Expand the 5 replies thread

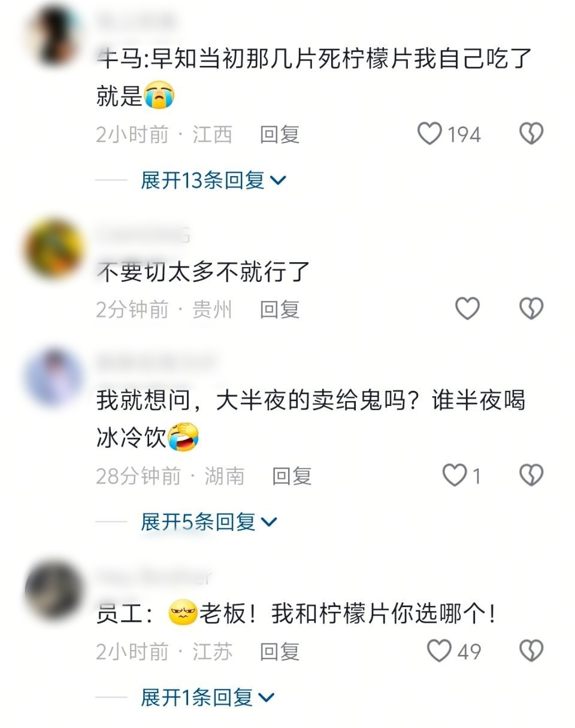(209, 522)
